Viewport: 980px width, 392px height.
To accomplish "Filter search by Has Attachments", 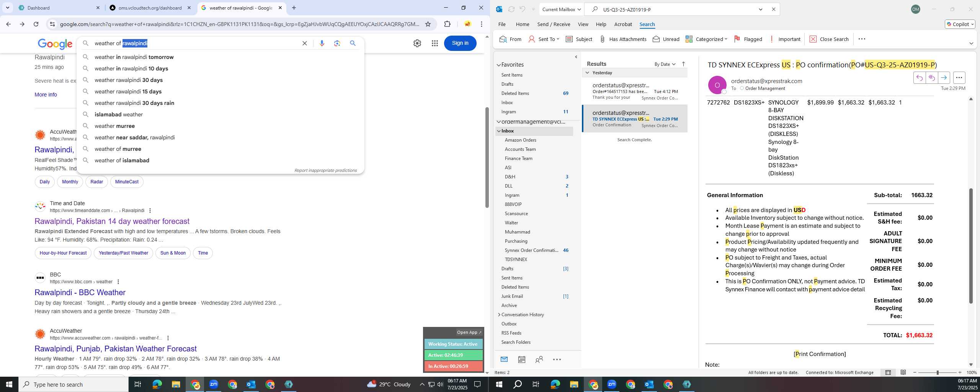I will (x=623, y=39).
